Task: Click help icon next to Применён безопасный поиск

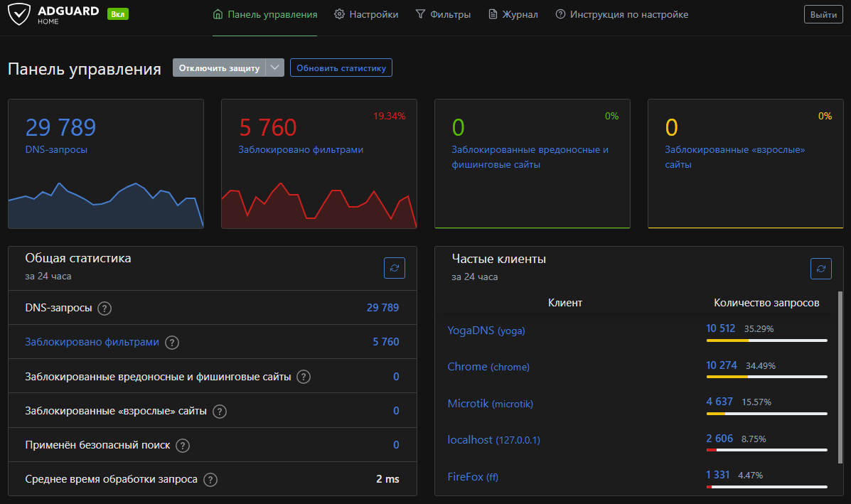Action: tap(183, 446)
